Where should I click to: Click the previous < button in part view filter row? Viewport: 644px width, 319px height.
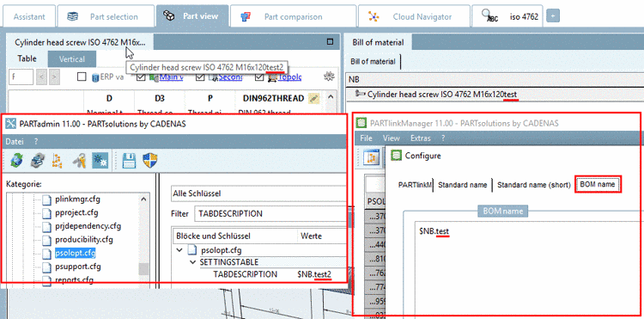tap(41, 77)
